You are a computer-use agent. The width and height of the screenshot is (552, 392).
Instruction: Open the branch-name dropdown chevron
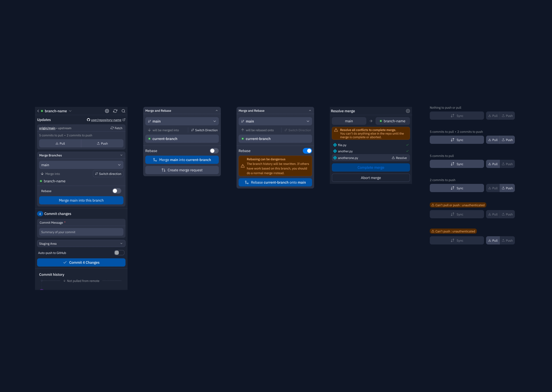pos(70,111)
